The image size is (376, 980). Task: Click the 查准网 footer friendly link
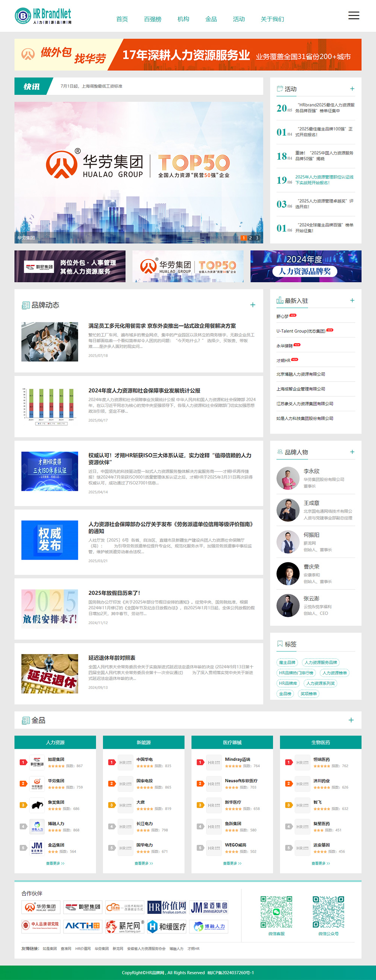pyautogui.click(x=66, y=948)
